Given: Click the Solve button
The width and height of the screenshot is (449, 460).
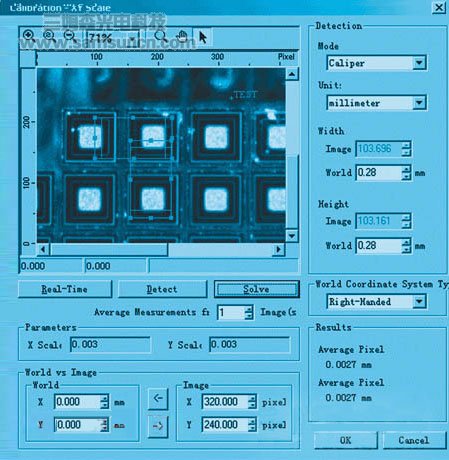Looking at the screenshot, I should [x=256, y=289].
